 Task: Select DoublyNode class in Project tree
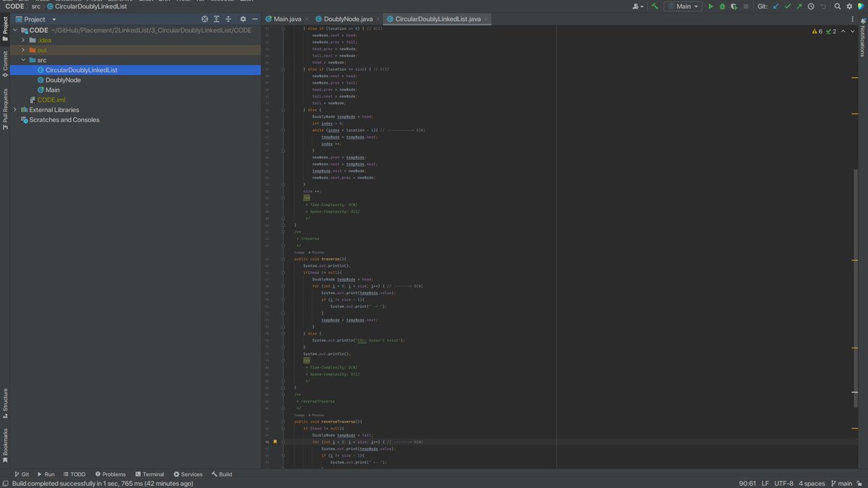coord(63,80)
